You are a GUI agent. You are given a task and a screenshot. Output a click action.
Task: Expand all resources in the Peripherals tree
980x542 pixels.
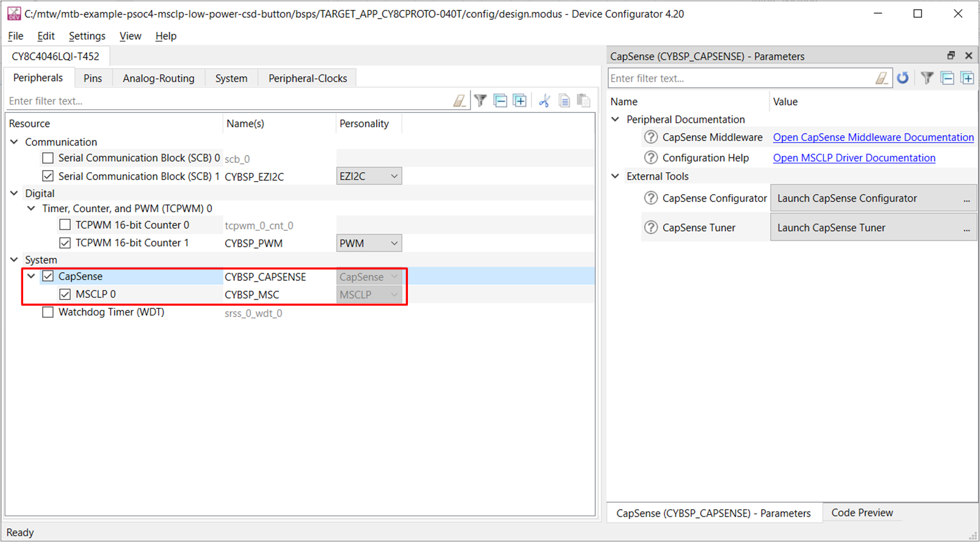(x=519, y=100)
